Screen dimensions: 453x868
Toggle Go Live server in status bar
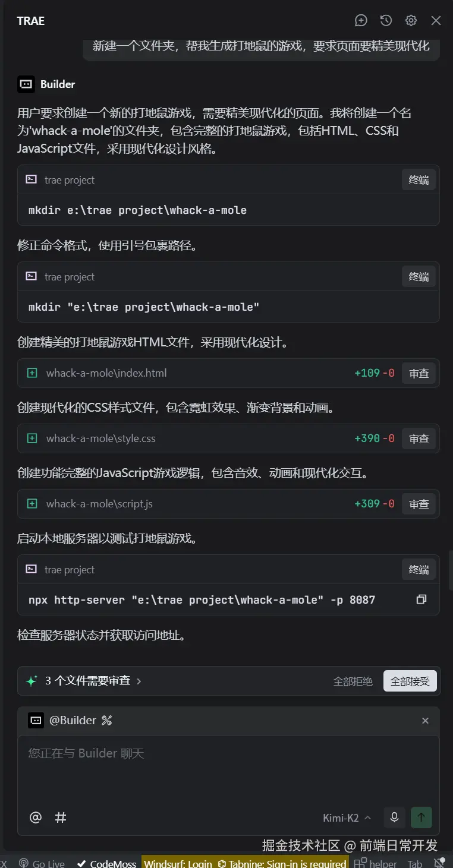pos(42,863)
